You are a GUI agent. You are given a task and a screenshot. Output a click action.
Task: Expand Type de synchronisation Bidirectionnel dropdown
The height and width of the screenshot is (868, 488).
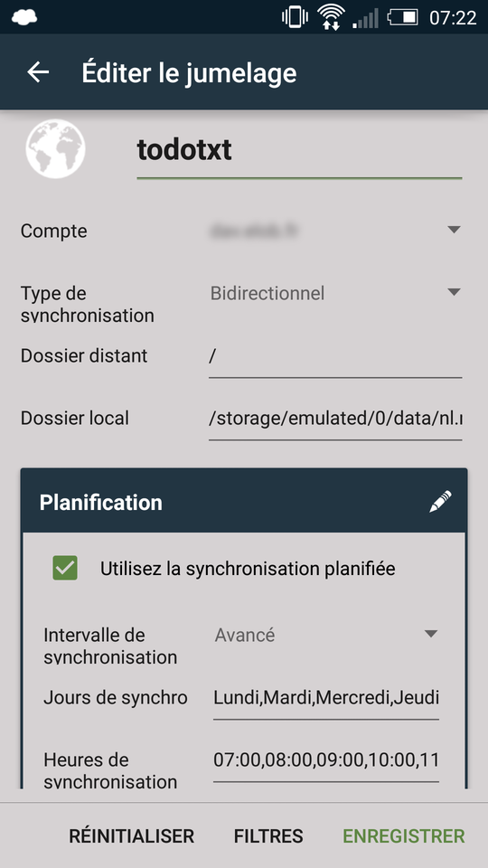coord(335,293)
